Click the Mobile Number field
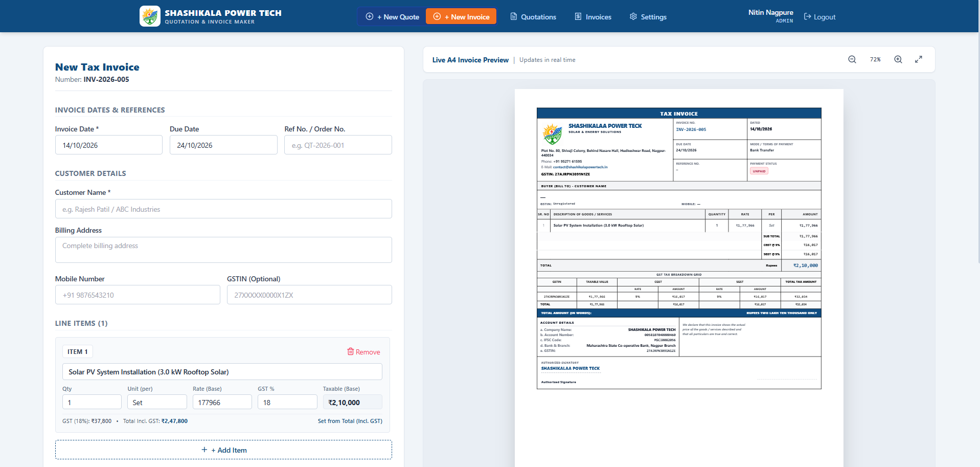This screenshot has width=980, height=467. click(x=138, y=295)
